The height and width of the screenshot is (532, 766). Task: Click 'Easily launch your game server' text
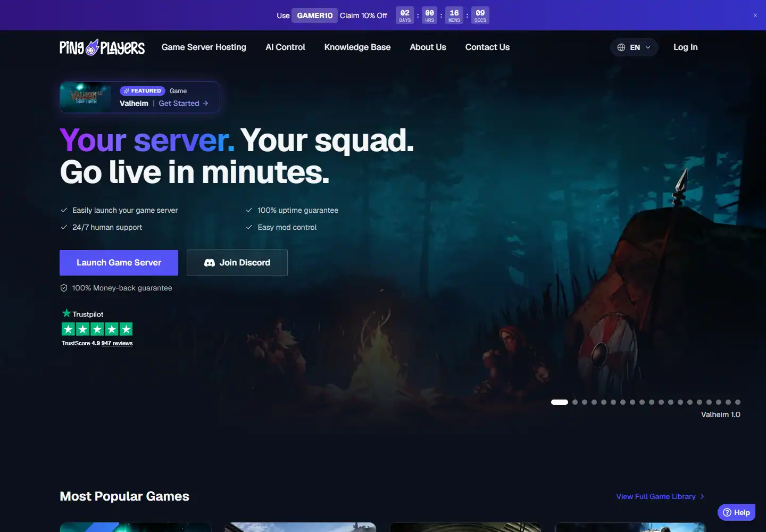pyautogui.click(x=125, y=210)
